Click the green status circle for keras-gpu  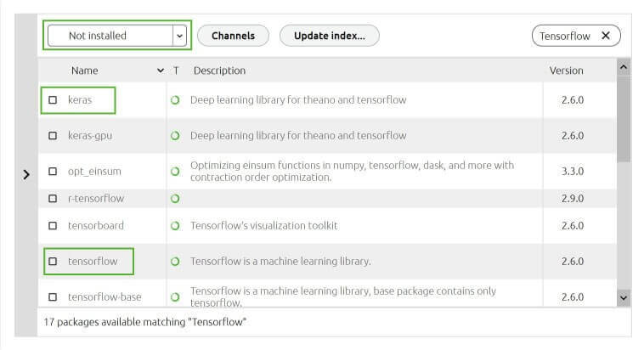[x=175, y=136]
